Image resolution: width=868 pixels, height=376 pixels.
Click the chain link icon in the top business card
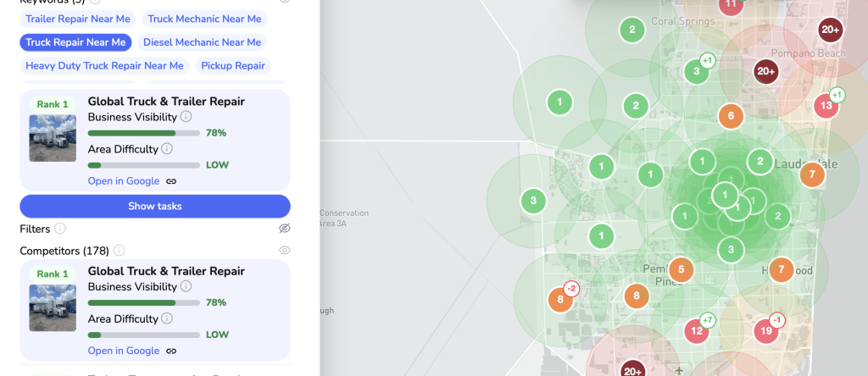tap(171, 181)
